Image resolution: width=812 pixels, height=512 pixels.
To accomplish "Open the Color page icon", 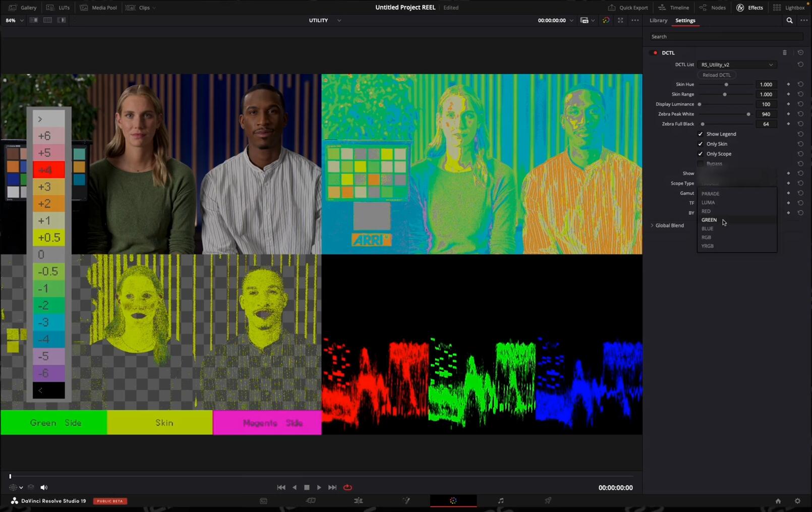I will 453,501.
